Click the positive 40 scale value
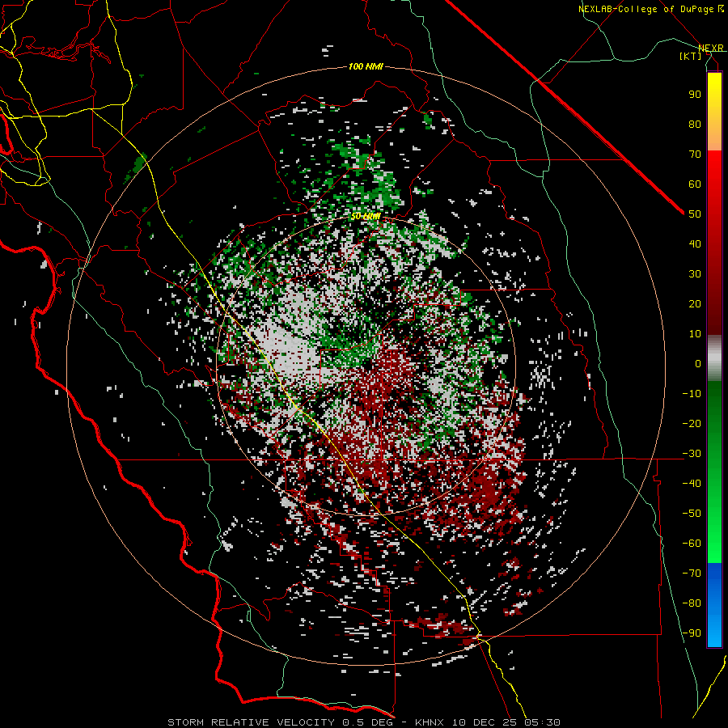This screenshot has height=728, width=728. [x=695, y=243]
